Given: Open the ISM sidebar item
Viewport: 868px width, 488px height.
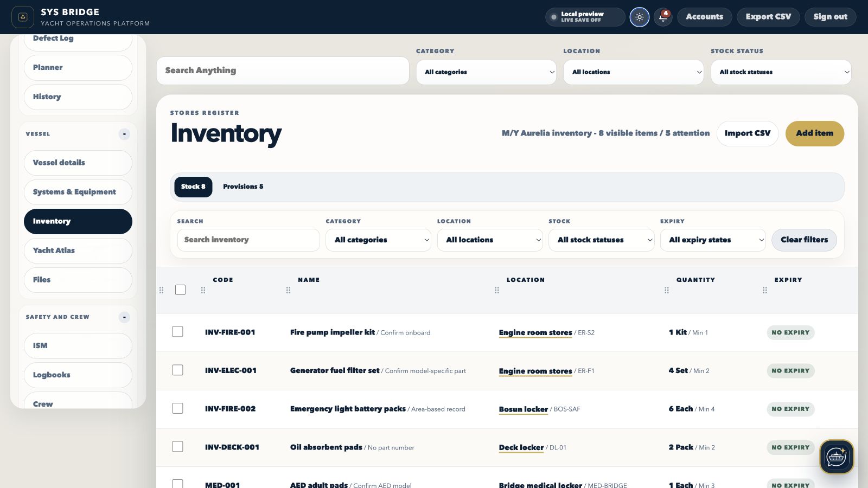Looking at the screenshot, I should coord(78,346).
